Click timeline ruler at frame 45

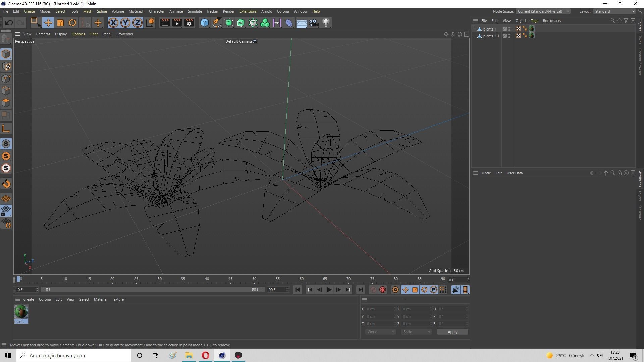(230, 279)
